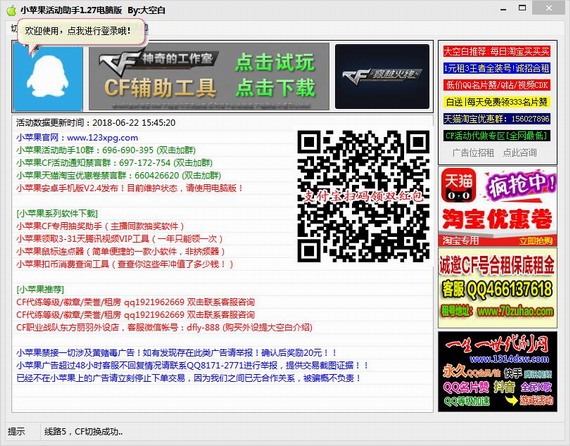Click the 欢迎使用 login tooltip bubble
This screenshot has width=570, height=446.
click(x=78, y=31)
